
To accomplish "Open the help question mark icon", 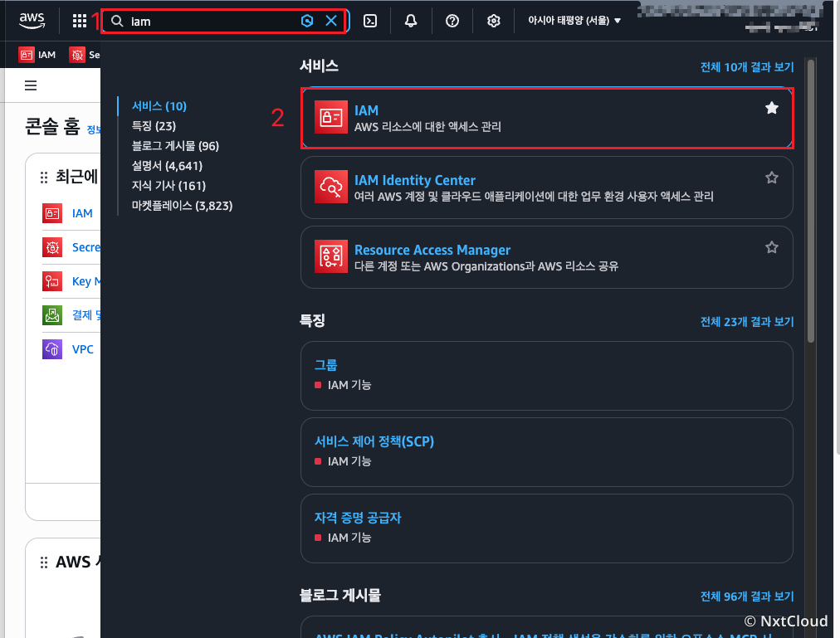I will click(452, 21).
